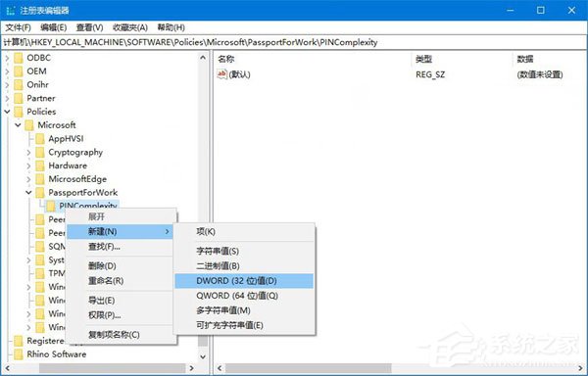Open the 收藏夹(A) menu
Viewport: 588px width, 376px height.
click(x=129, y=27)
